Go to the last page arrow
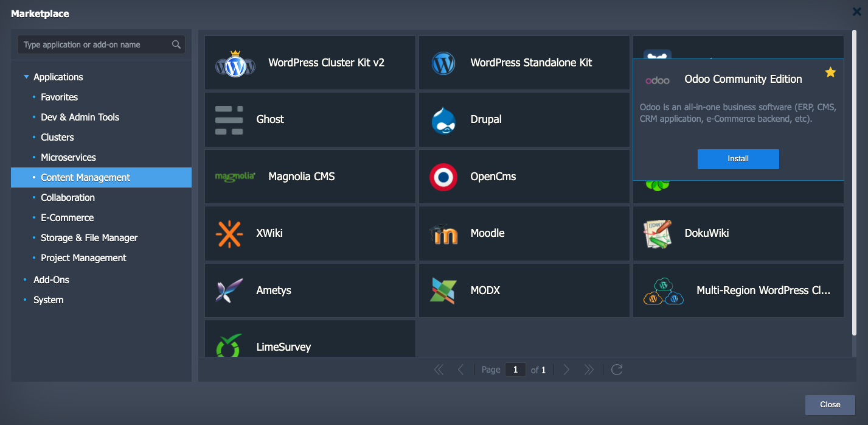The width and height of the screenshot is (868, 425). pos(588,370)
